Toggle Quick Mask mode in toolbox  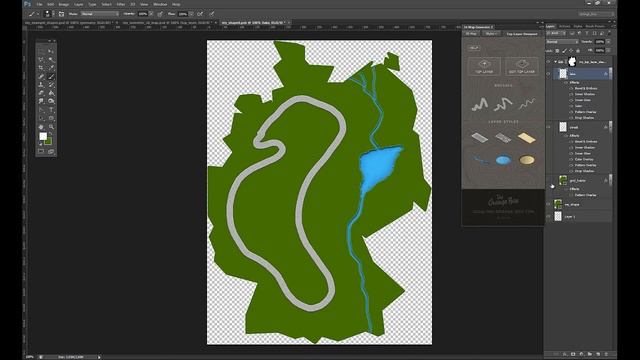[x=41, y=151]
